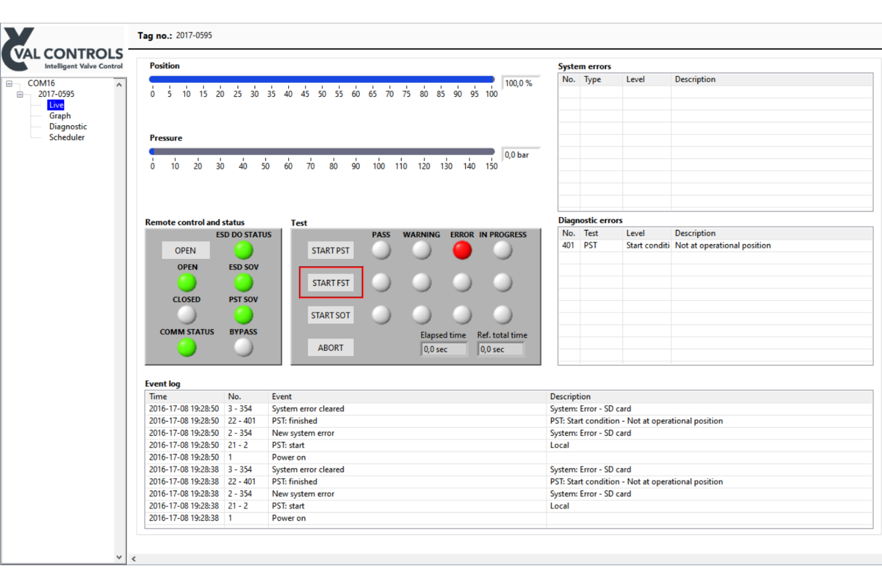882x588 pixels.
Task: Click the Elapsed time field
Action: point(444,349)
